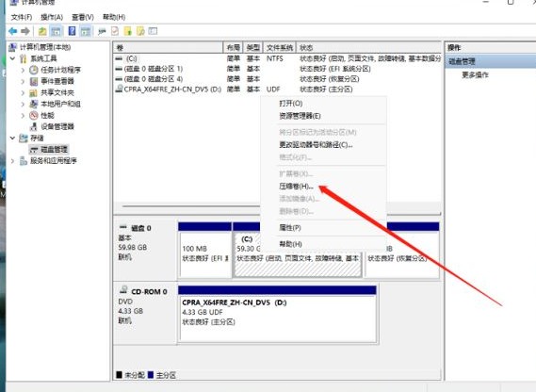Click the Show/Hide console tree icon

(56, 31)
